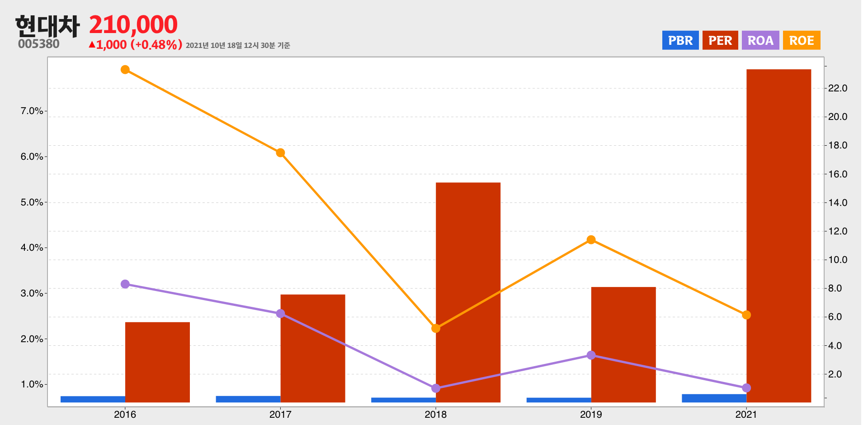The image size is (868, 425).
Task: Click the 2018 orange ROE data point
Action: [436, 328]
